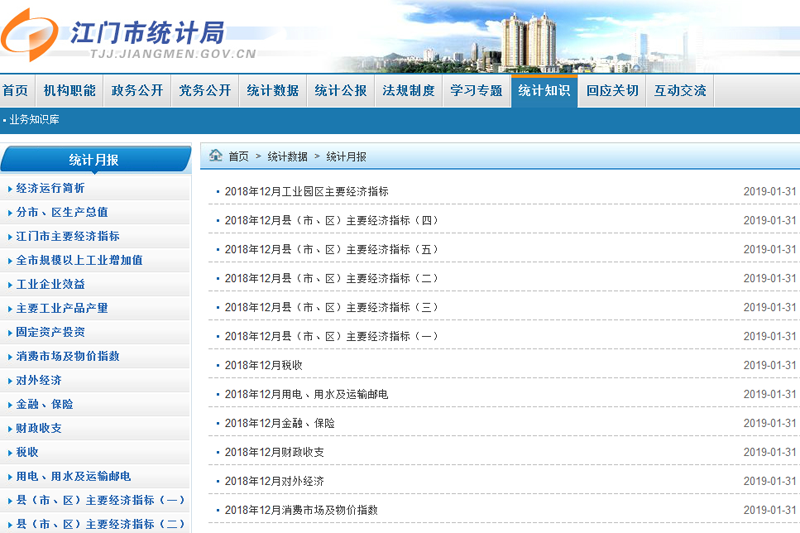Open the 互动交流 navigation tab
The image size is (800, 533).
click(x=680, y=91)
